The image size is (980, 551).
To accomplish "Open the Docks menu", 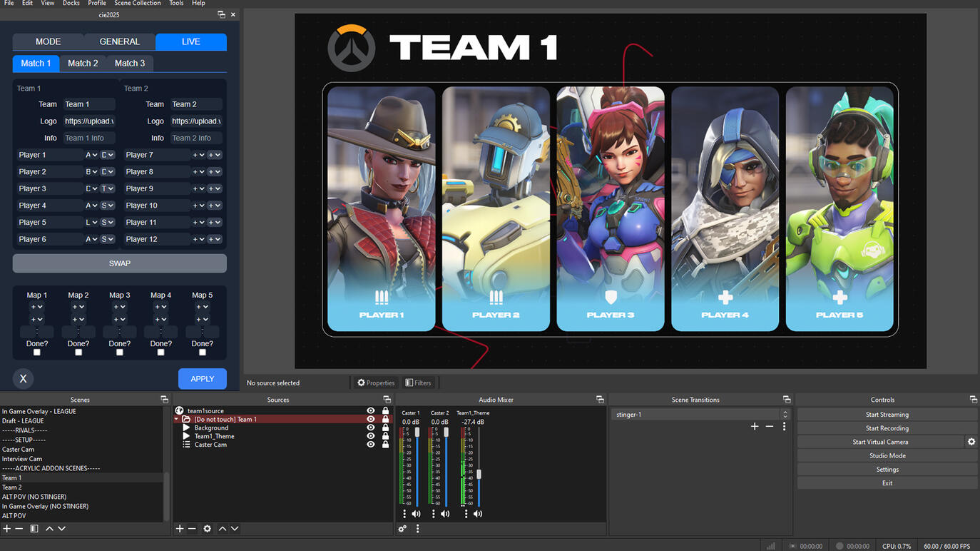I will point(71,4).
